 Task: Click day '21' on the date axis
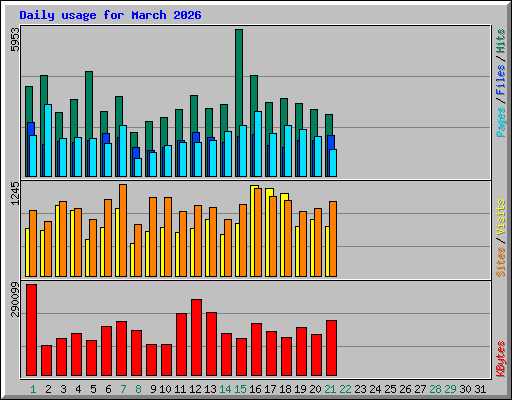(x=330, y=389)
